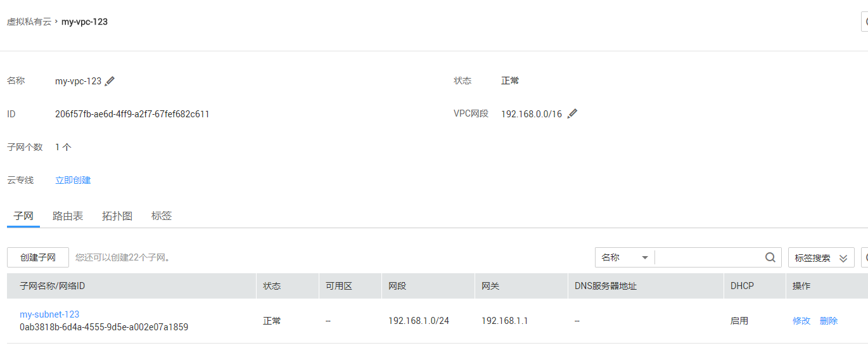Open the my-subnet-123 subnet link
Screen dimensions: 868x355
(x=49, y=314)
